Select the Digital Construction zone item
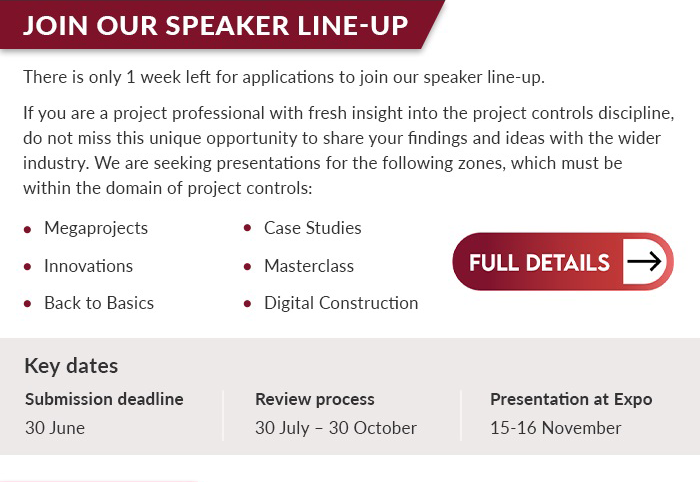 [341, 303]
